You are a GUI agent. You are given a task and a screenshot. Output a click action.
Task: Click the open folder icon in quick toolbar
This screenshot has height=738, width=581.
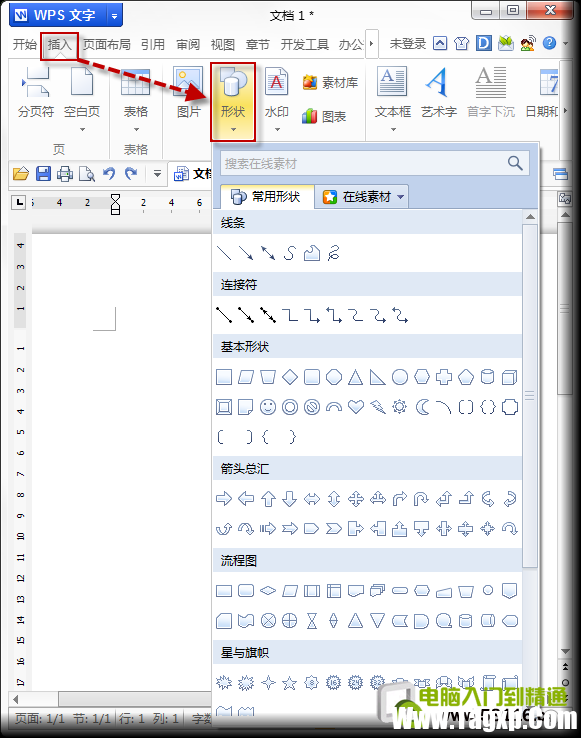21,174
